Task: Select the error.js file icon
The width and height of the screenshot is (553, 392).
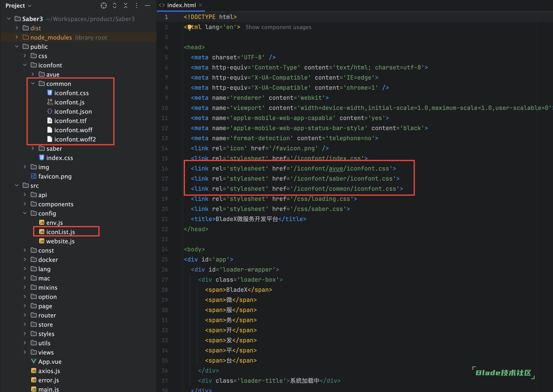Action: click(x=34, y=380)
